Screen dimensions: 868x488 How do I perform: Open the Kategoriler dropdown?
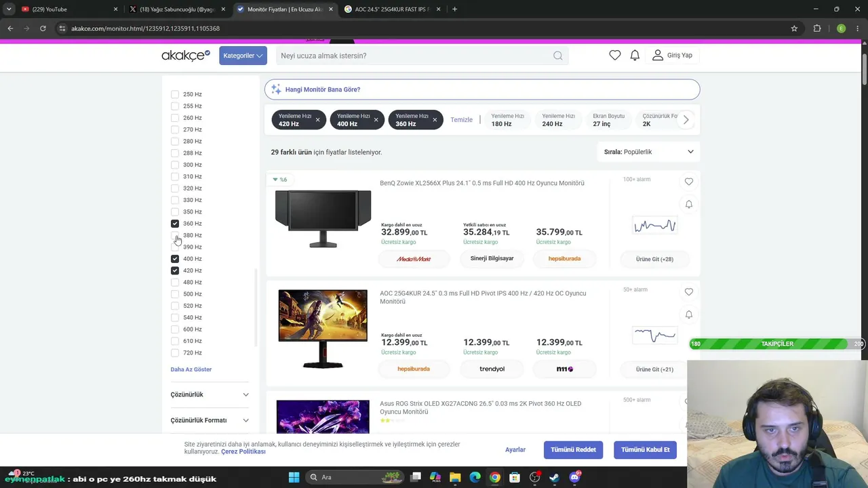point(243,56)
